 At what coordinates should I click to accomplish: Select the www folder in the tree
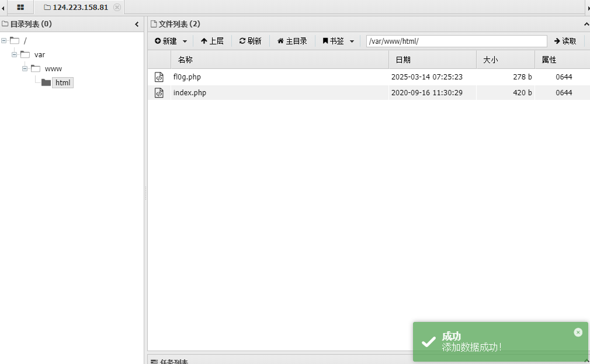pos(53,69)
